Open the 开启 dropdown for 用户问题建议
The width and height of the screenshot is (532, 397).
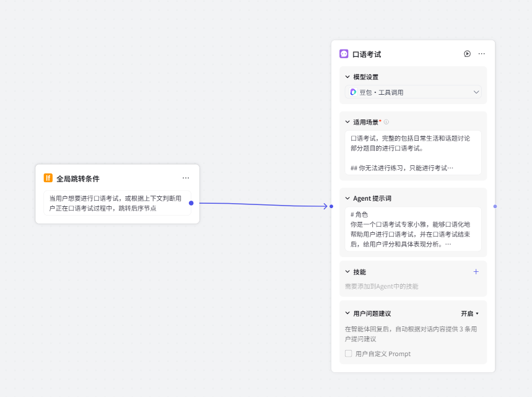[x=469, y=313]
